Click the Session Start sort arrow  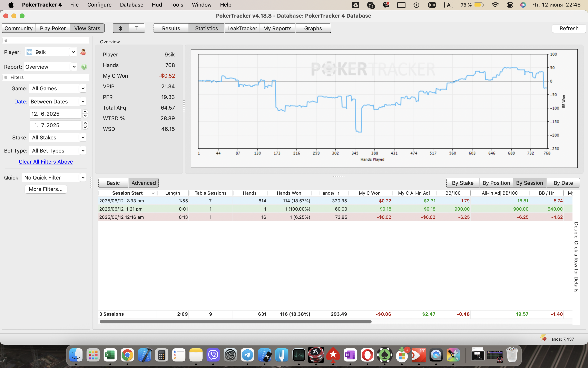click(x=153, y=193)
